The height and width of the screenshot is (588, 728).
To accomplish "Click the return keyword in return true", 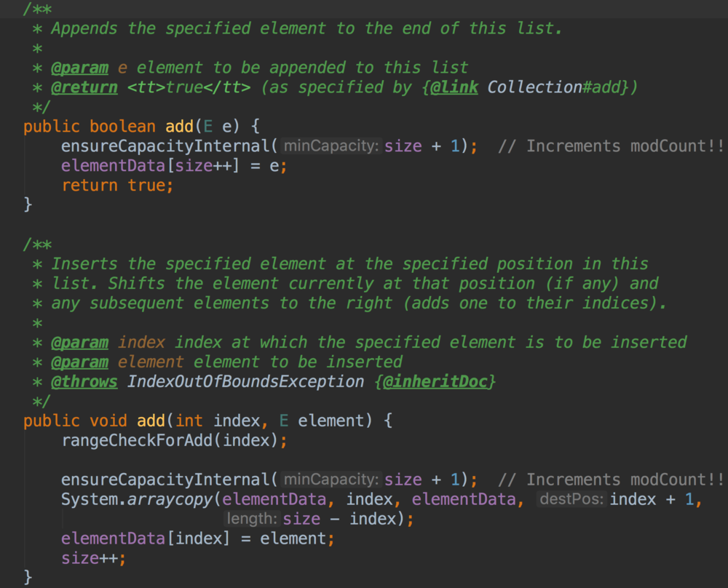I will point(90,186).
